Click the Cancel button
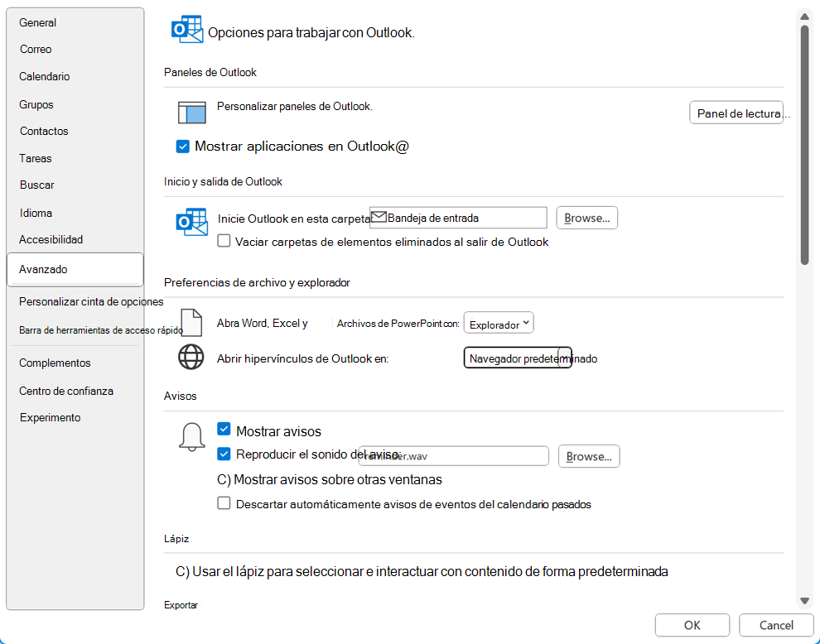The width and height of the screenshot is (820, 644). click(776, 625)
